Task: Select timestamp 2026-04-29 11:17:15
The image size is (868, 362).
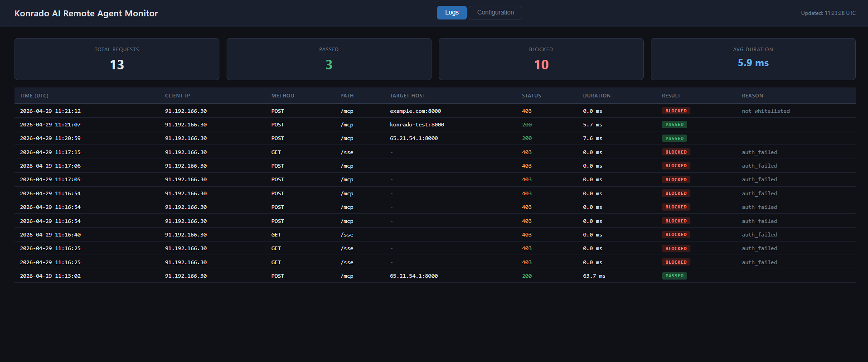Action: coord(50,152)
